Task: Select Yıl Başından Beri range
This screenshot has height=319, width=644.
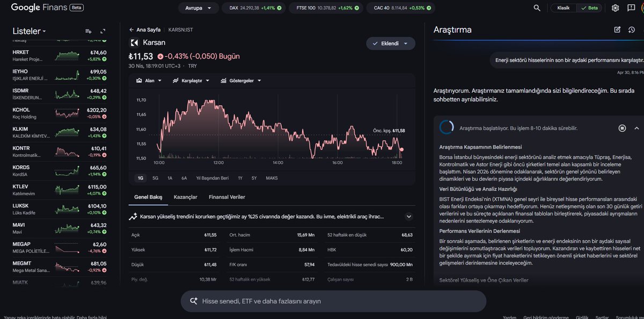Action: click(213, 178)
